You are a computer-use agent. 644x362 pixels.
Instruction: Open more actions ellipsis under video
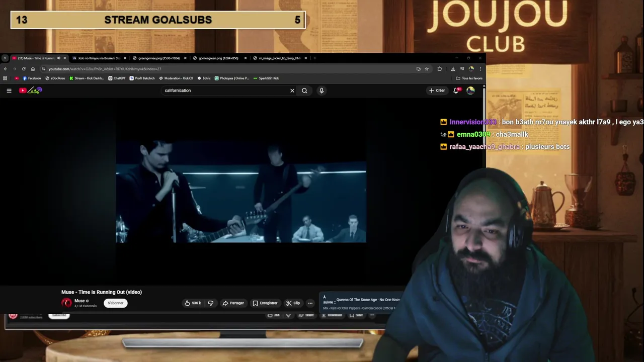point(310,303)
